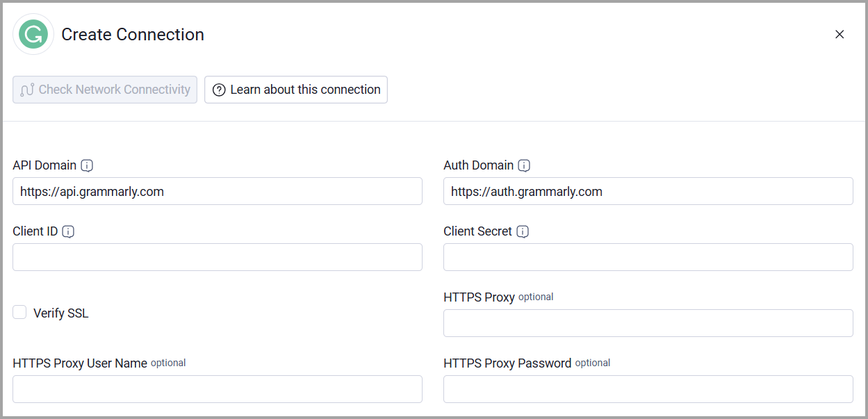Click the 'HTTPS Proxy User Name' label
Viewport: 868px width, 419px height.
[x=80, y=363]
